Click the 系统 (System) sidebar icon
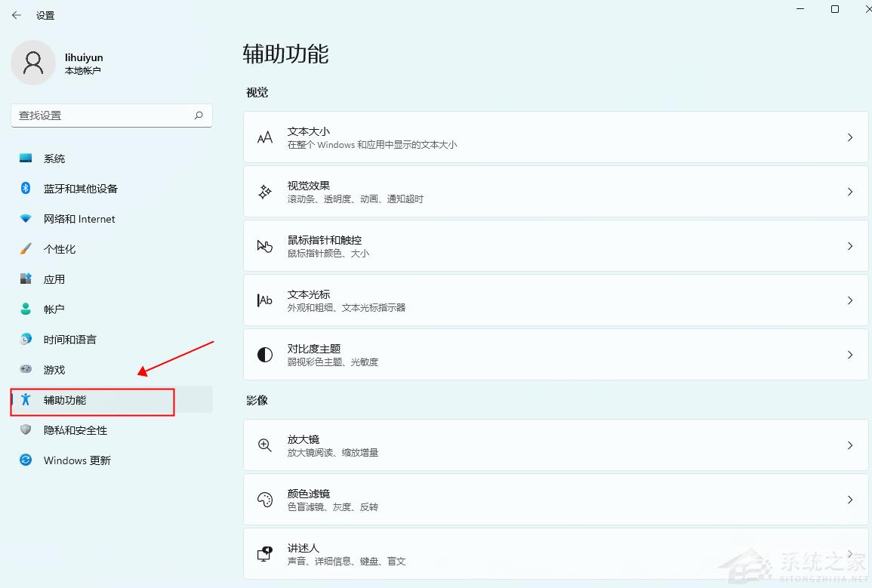Image resolution: width=872 pixels, height=588 pixels. pyautogui.click(x=24, y=159)
